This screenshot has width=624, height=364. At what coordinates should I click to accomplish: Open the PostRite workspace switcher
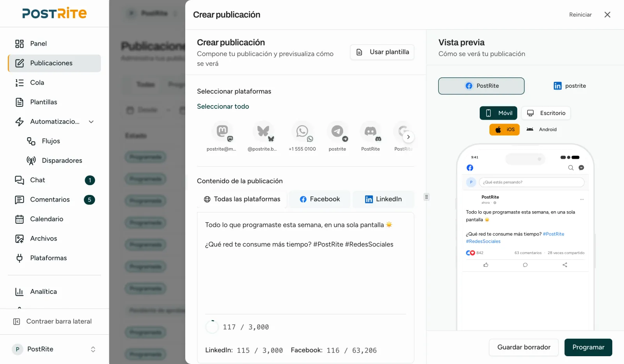(54, 349)
